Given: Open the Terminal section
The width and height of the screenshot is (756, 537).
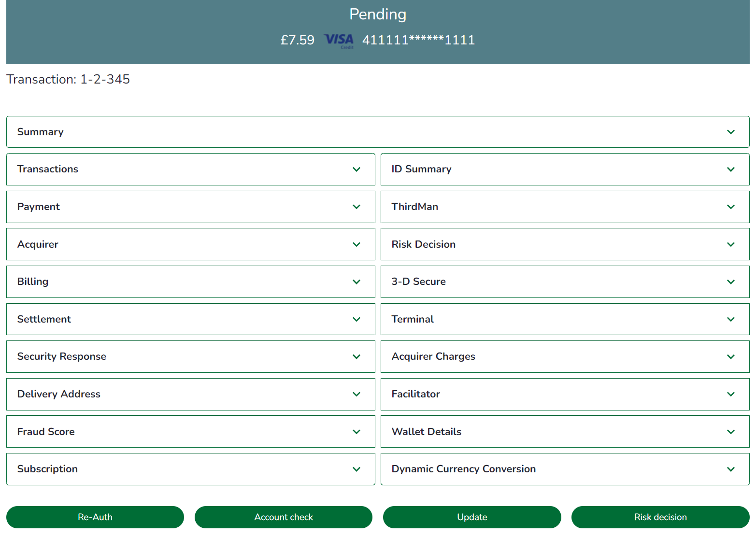Looking at the screenshot, I should coord(565,319).
